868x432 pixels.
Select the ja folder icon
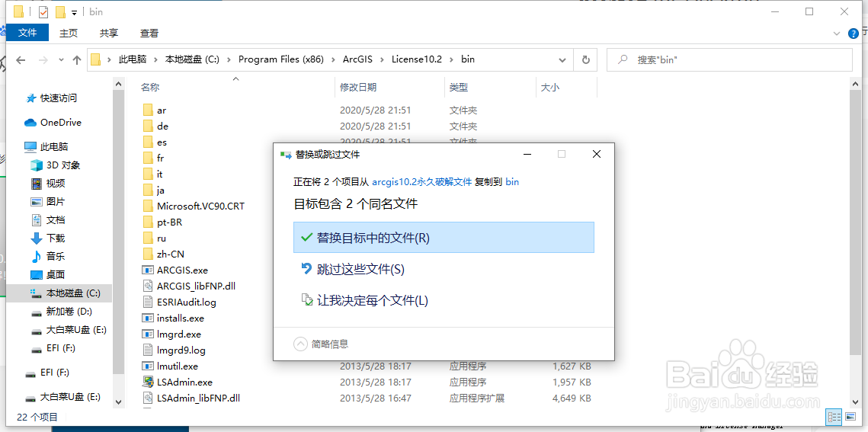(147, 190)
